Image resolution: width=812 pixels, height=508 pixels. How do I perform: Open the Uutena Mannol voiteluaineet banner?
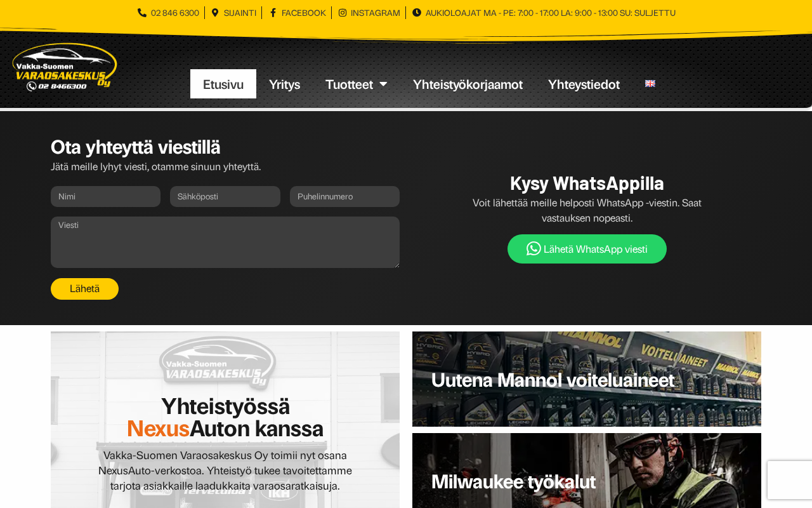coord(587,379)
